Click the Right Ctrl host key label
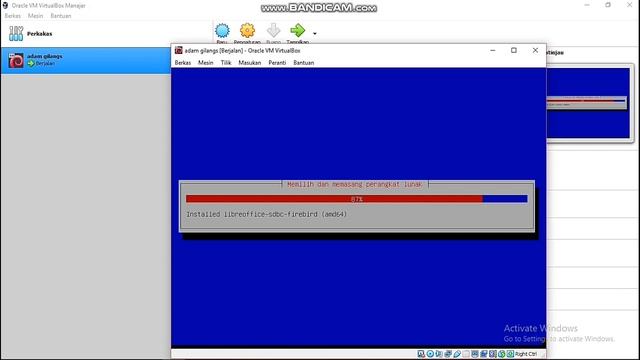 pyautogui.click(x=526, y=354)
